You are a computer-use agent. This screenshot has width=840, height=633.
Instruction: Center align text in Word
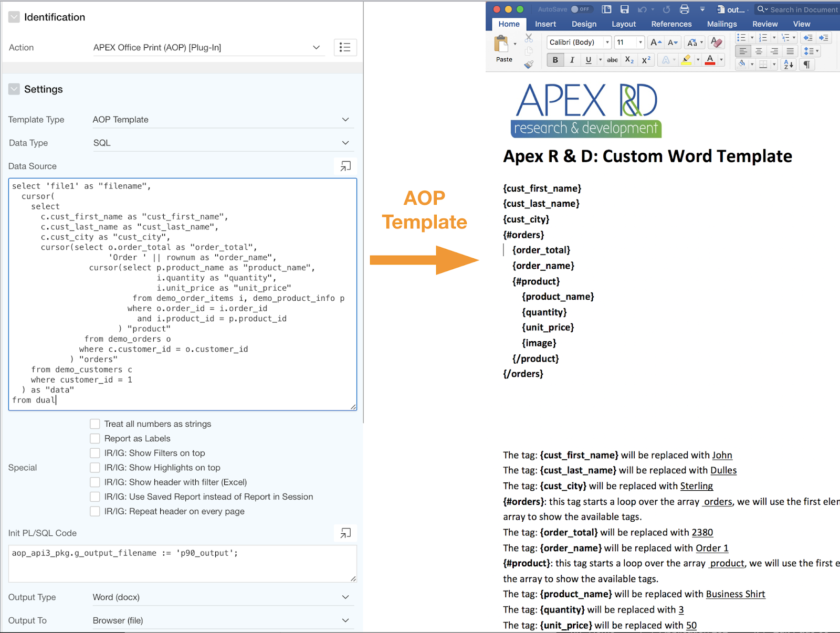coord(759,51)
